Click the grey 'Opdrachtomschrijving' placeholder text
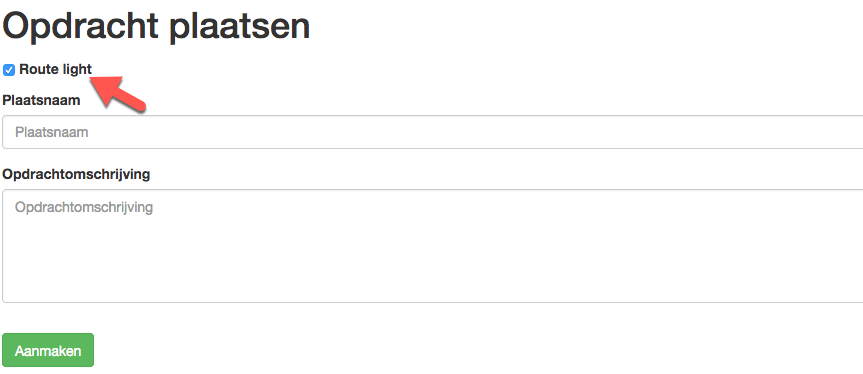 84,207
